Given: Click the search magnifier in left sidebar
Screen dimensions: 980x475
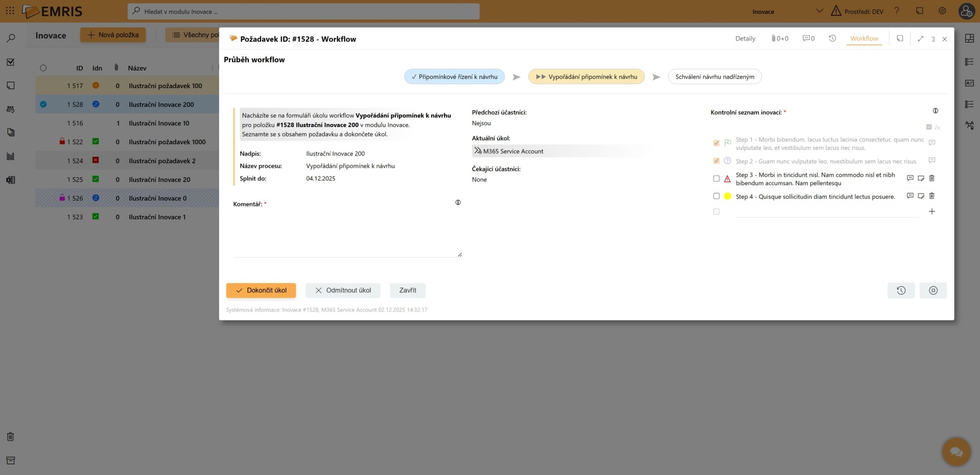Looking at the screenshot, I should [11, 38].
